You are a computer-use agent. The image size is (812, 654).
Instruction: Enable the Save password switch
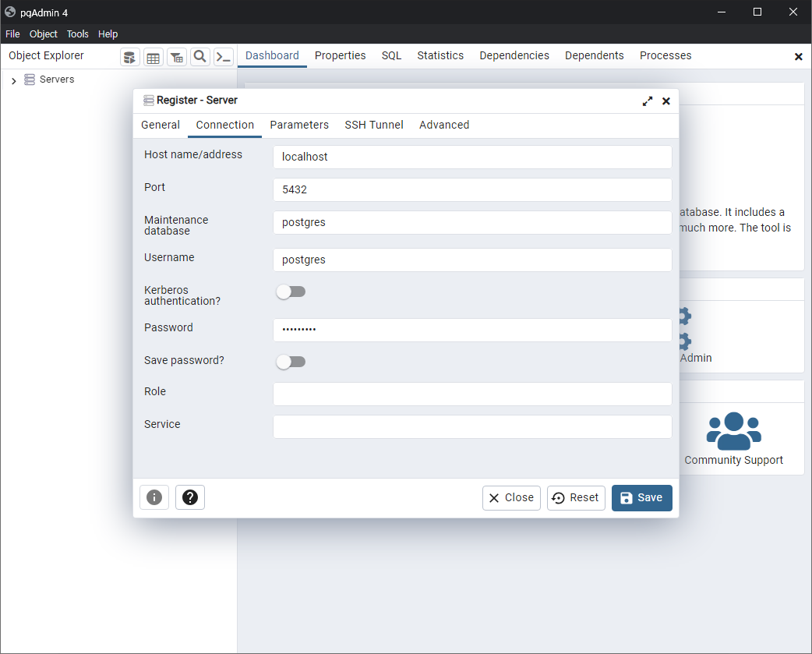pos(291,362)
